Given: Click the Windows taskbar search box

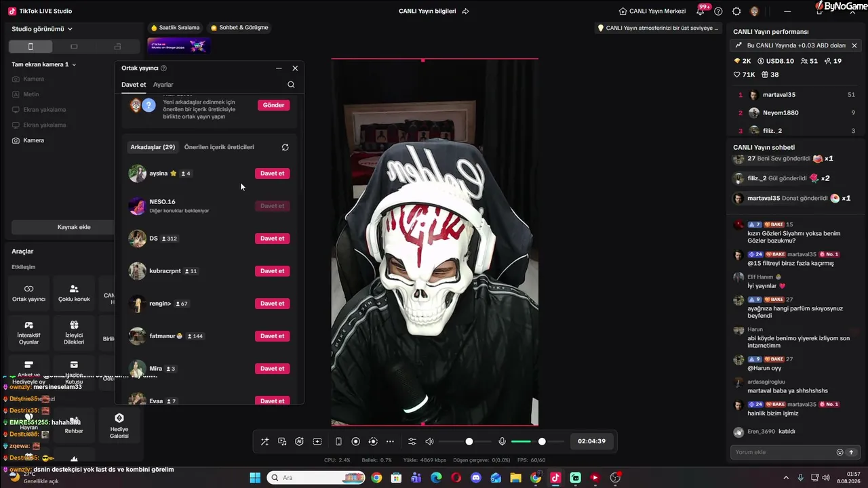Looking at the screenshot, I should click(316, 478).
